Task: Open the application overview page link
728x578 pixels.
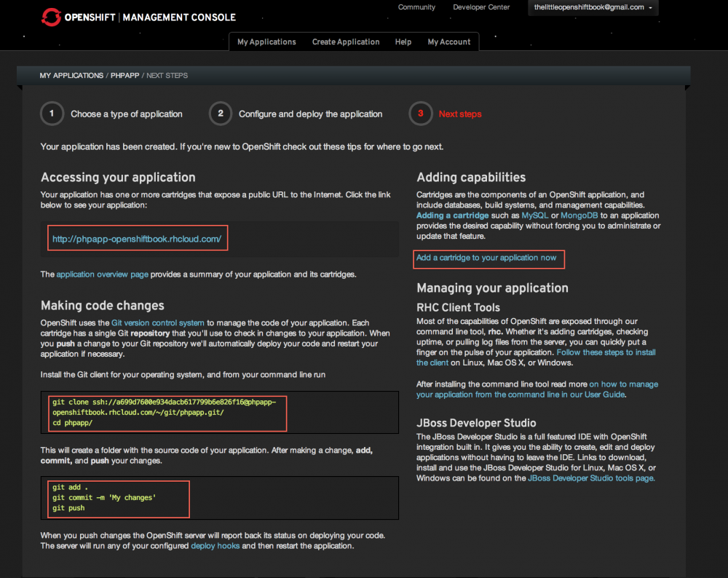Action: (102, 274)
